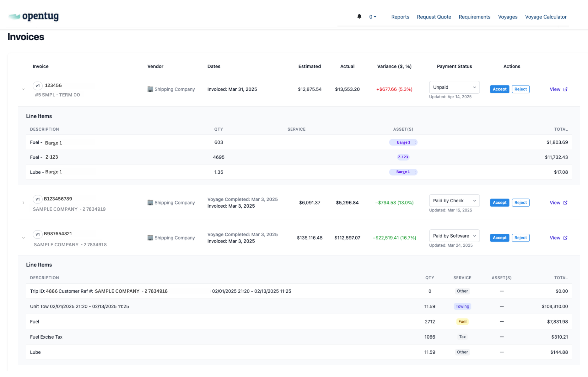The height and width of the screenshot is (377, 588).
Task: Open the Paid by Check payment dropdown
Action: 454,200
